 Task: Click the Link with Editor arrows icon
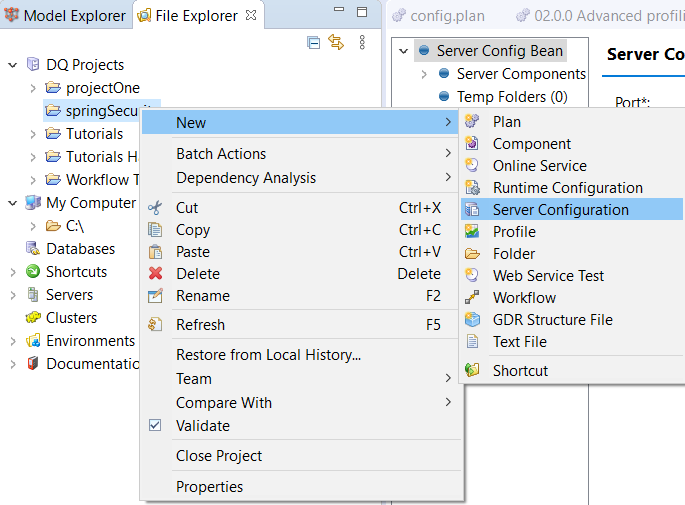point(336,42)
